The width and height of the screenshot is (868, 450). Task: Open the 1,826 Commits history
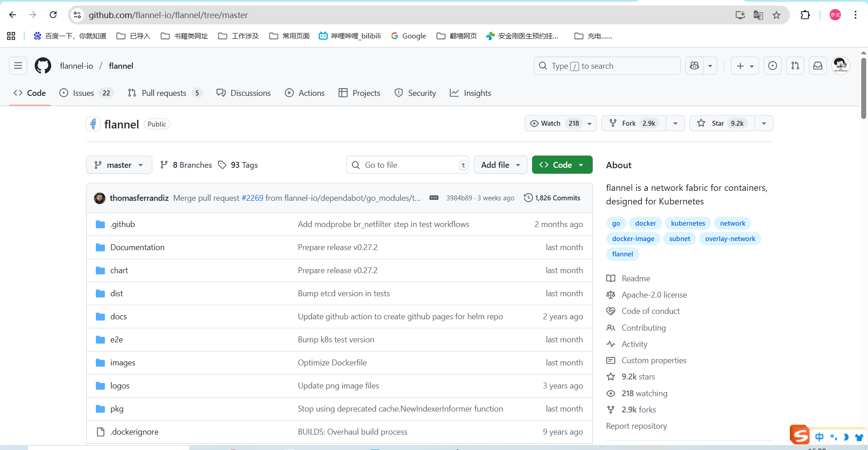[552, 198]
